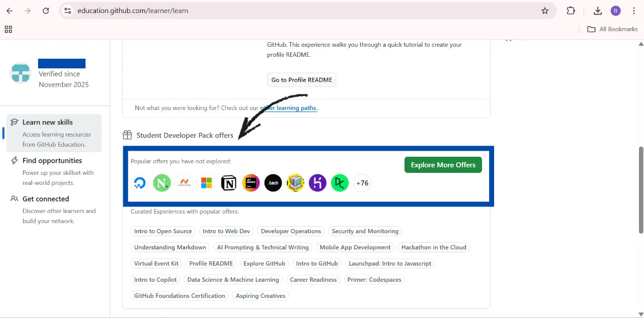
Task: Open the Intro to GitHub experience
Action: (317, 263)
